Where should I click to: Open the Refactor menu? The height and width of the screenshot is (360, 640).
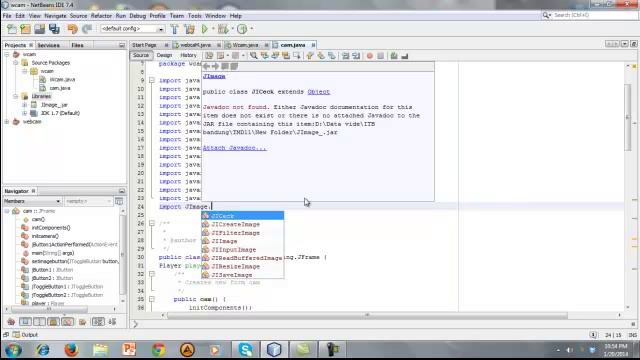coord(101,16)
